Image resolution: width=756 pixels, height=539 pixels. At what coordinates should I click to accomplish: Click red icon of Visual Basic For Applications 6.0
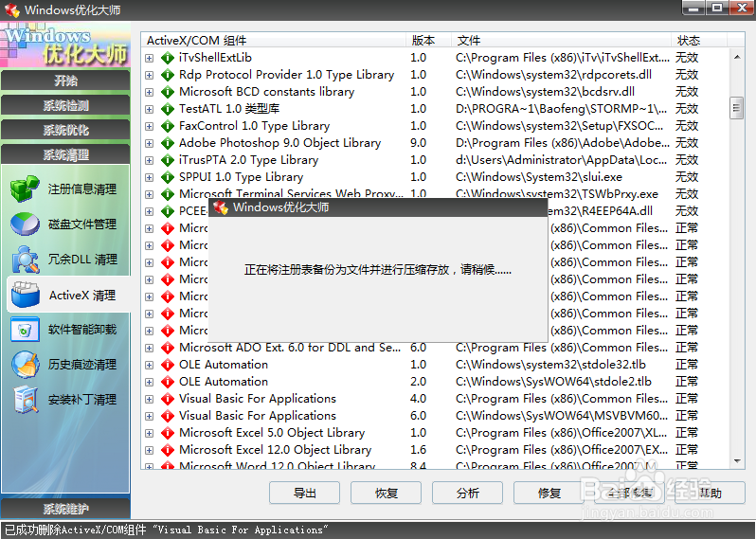tap(168, 416)
